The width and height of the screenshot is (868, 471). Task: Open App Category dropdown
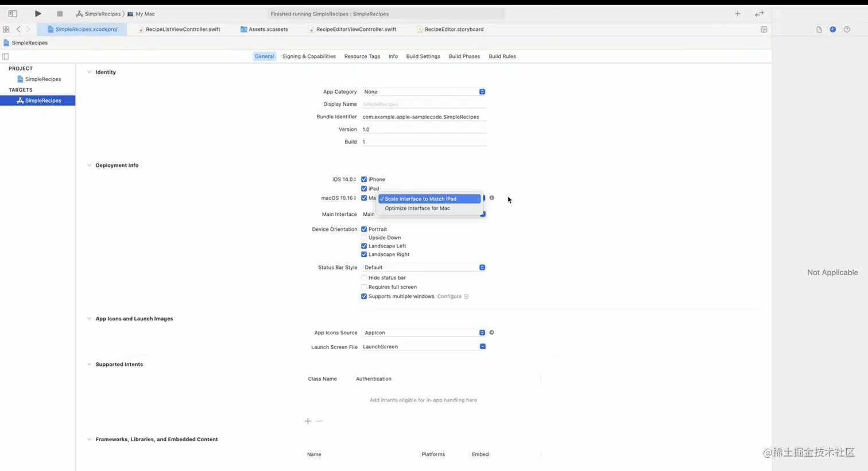point(424,92)
